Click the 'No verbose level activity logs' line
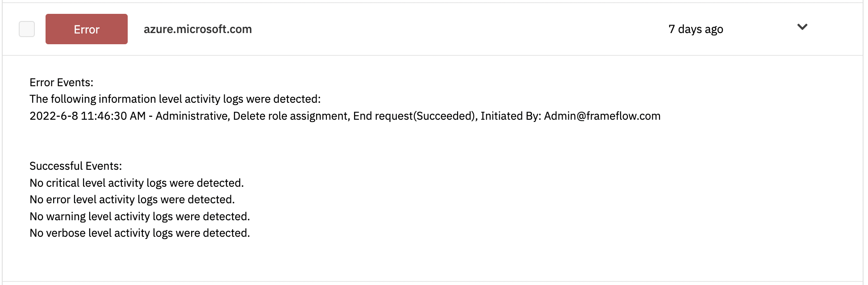868x285 pixels. (x=140, y=233)
